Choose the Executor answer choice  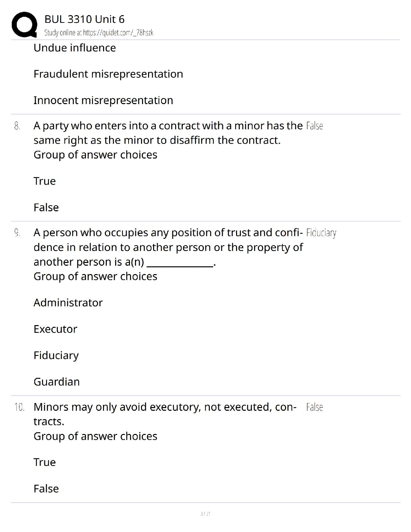pyautogui.click(x=55, y=329)
